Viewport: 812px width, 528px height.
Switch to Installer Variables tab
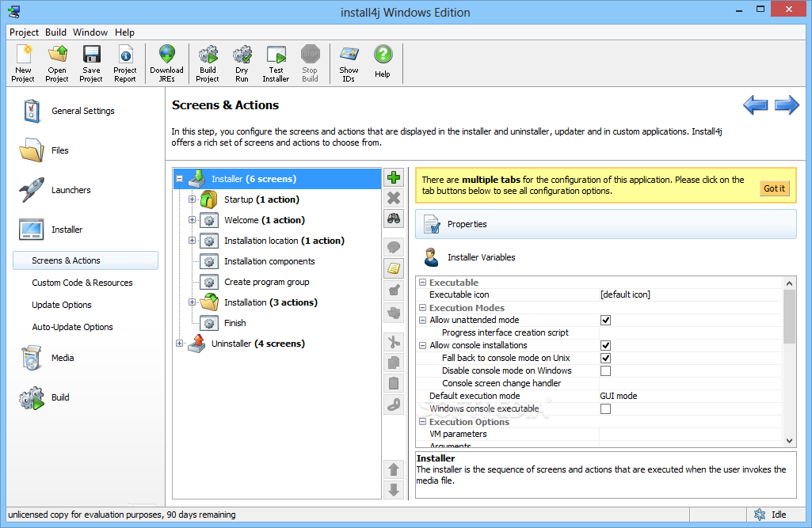pos(605,257)
